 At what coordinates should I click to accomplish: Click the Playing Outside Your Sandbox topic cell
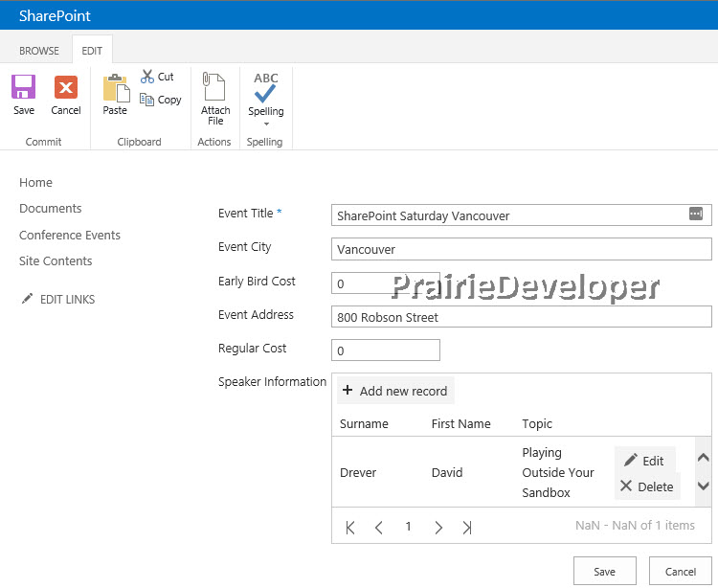pos(558,472)
